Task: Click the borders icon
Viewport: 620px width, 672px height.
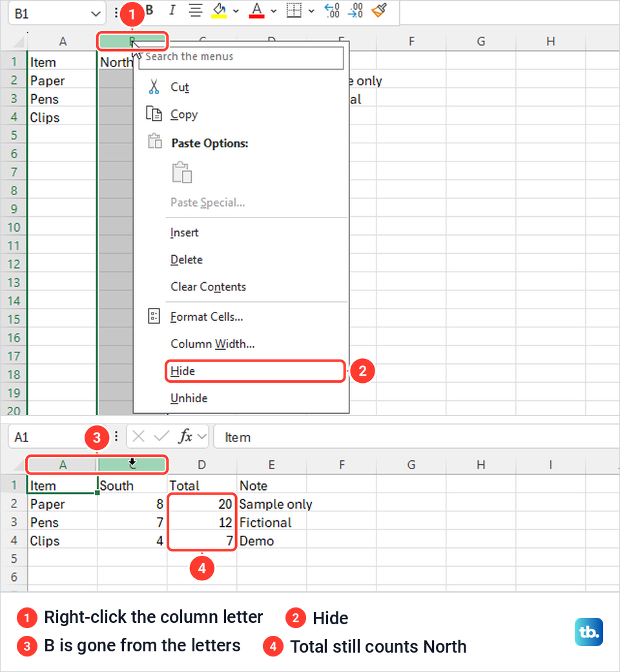Action: tap(294, 10)
